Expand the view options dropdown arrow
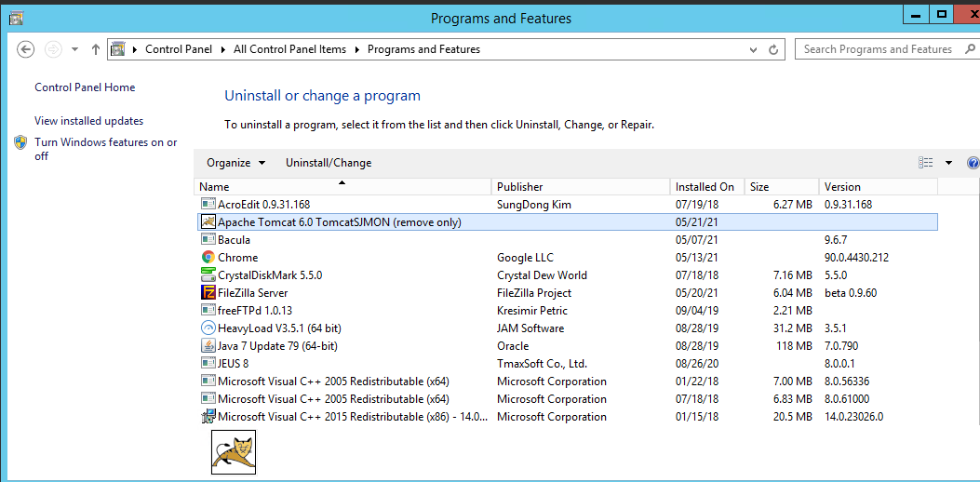Image resolution: width=980 pixels, height=482 pixels. [948, 163]
